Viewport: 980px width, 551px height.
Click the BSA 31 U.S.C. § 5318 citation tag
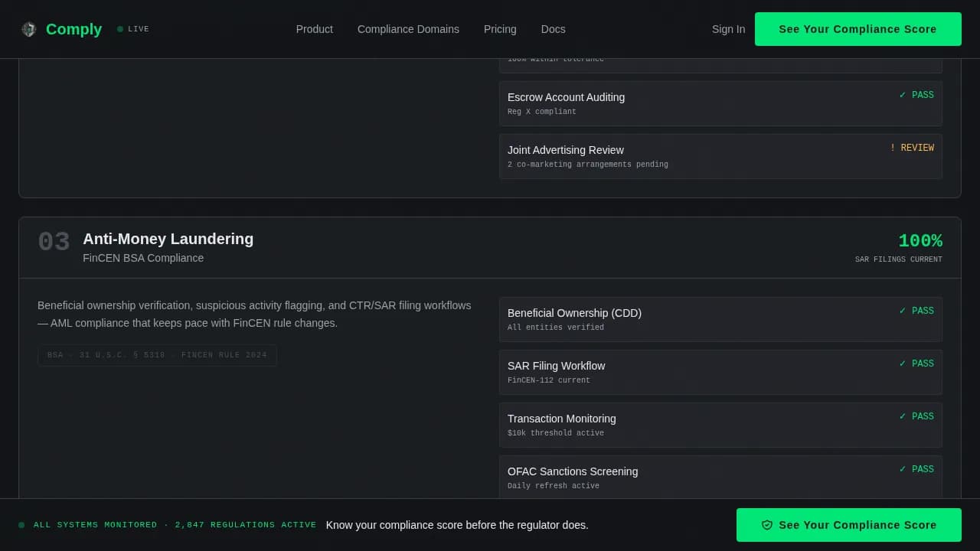157,355
